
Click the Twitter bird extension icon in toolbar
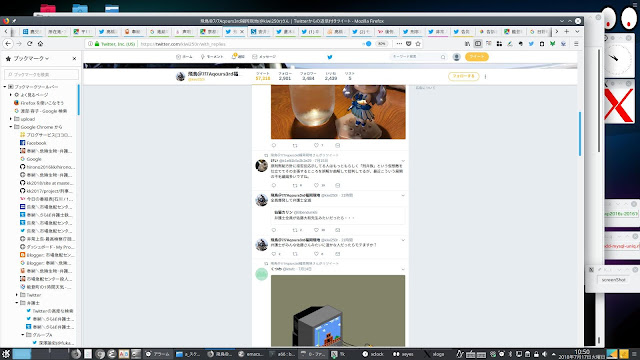[531, 44]
